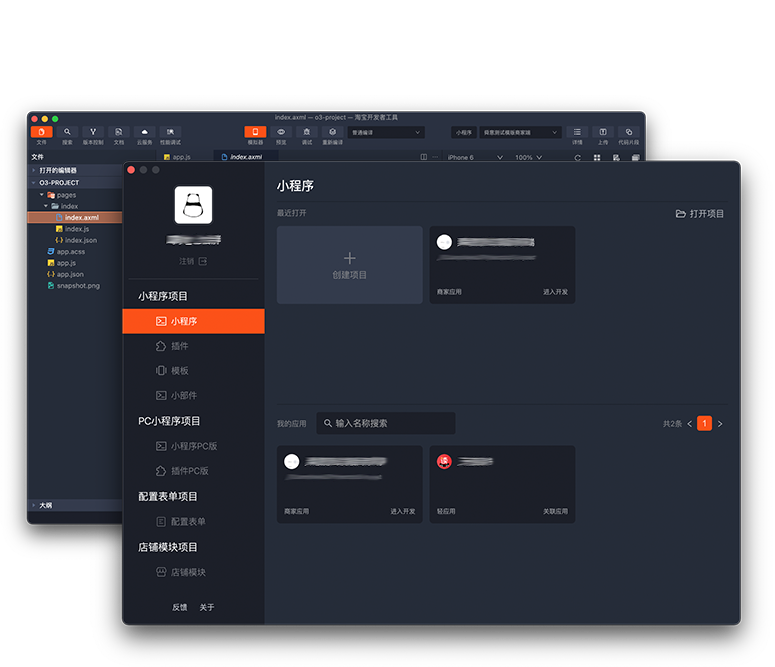Click the 调试 debug bug icon in the IDE toolbar
Image resolution: width=775 pixels, height=667 pixels.
click(306, 132)
